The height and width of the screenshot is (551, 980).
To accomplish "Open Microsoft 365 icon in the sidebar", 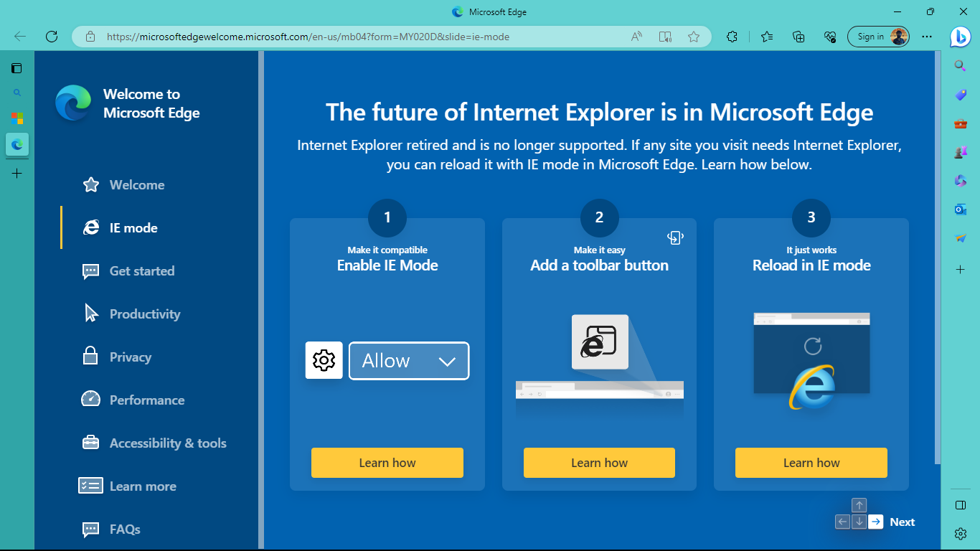I will pyautogui.click(x=961, y=181).
